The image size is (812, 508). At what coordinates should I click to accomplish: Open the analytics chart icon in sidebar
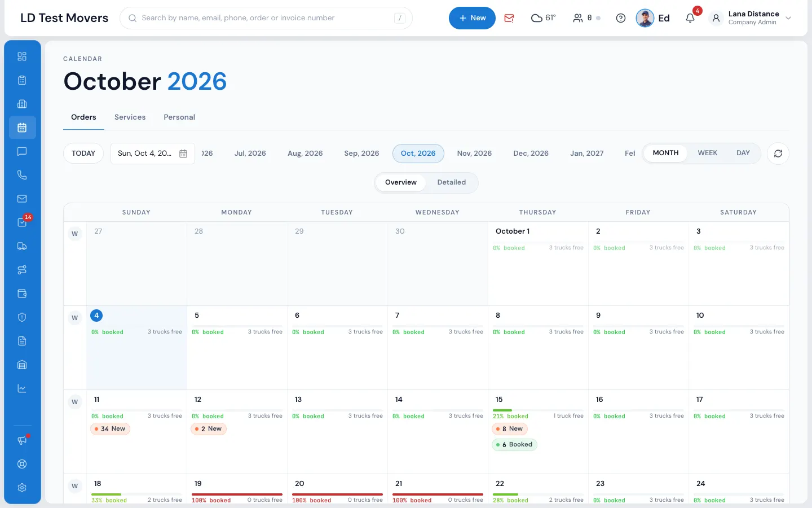[x=22, y=388]
